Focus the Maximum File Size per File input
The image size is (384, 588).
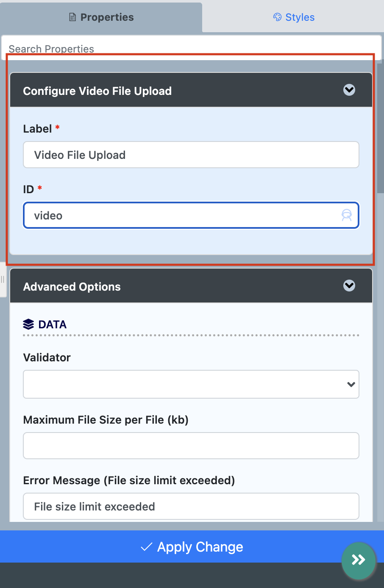[191, 446]
